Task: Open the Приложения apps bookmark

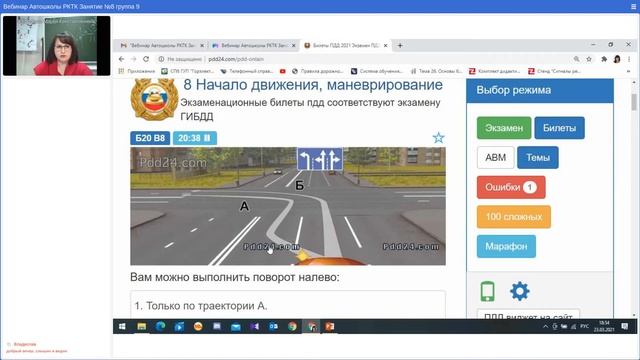Action: (137, 71)
